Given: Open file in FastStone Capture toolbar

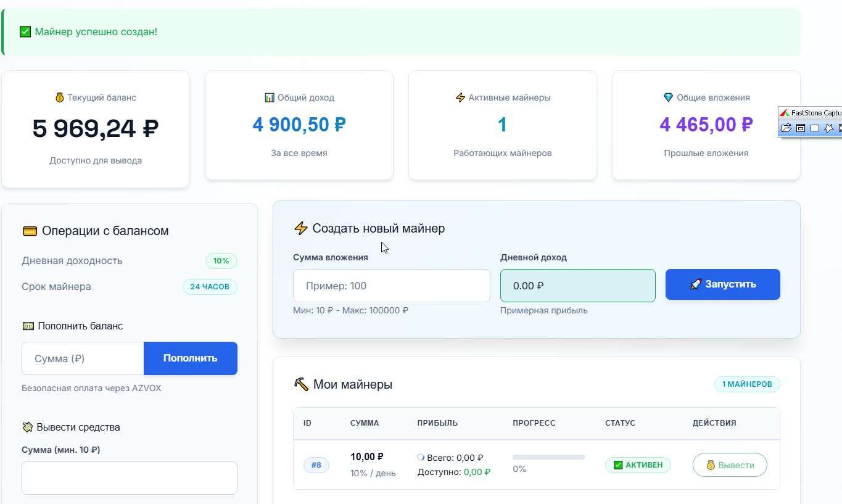Looking at the screenshot, I should (x=786, y=128).
